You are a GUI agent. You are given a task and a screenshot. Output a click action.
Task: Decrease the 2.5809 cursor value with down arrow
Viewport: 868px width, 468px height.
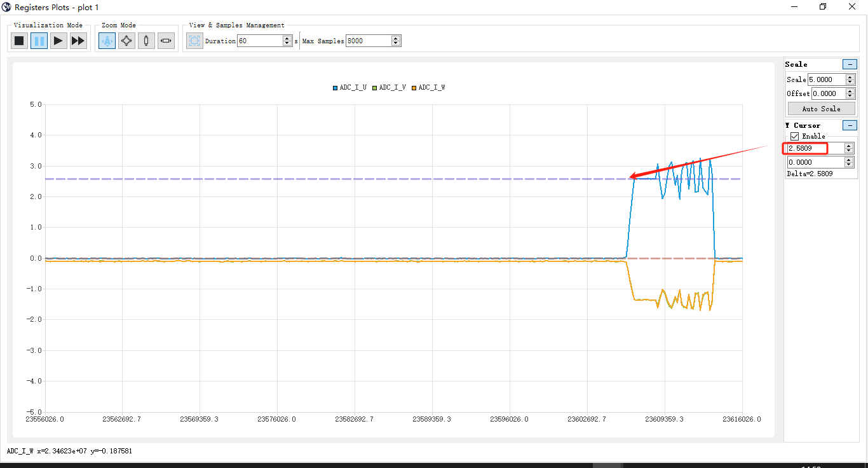pos(848,151)
